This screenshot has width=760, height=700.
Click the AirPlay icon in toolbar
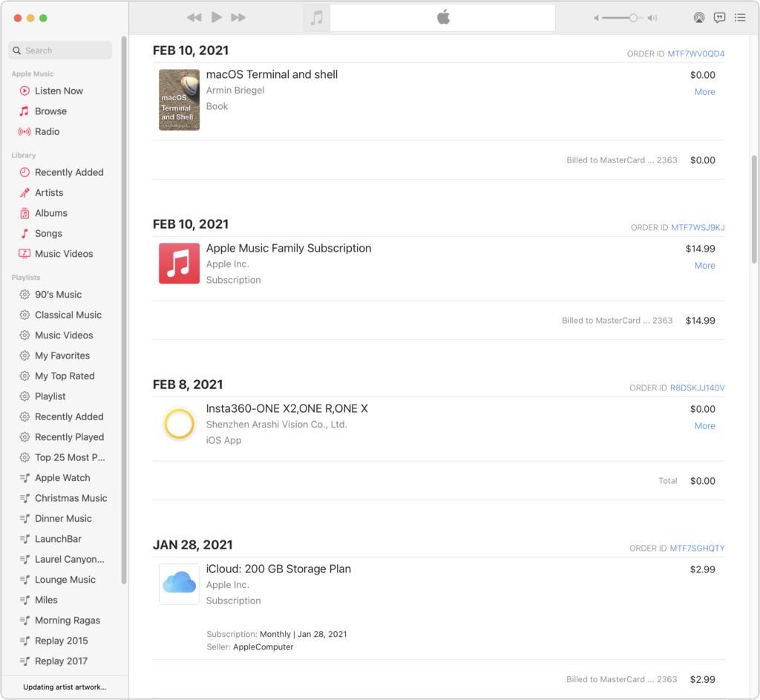pyautogui.click(x=698, y=18)
